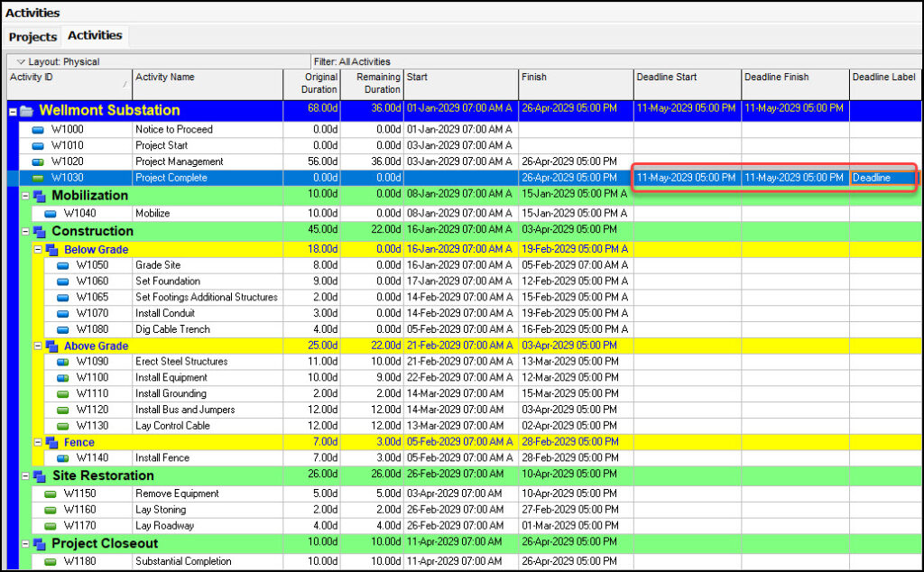This screenshot has width=924, height=572.
Task: Click the Construction WBS icon
Action: pyautogui.click(x=40, y=231)
